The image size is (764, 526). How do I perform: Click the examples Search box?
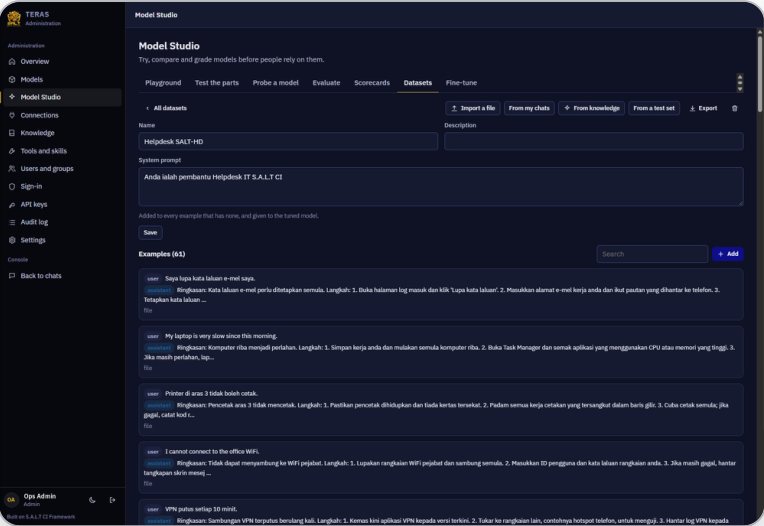point(652,254)
